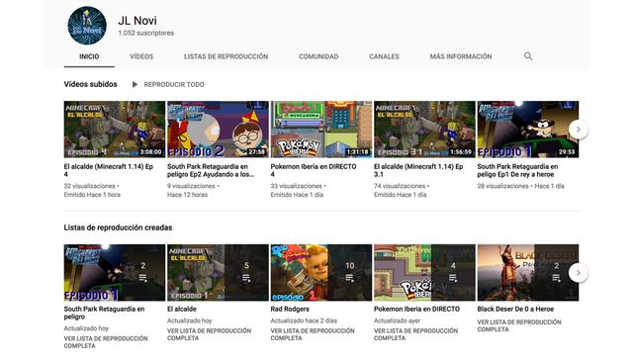Click the title 'El alcalde (Minecraft 1.14) Ep 3.1'

418,170
